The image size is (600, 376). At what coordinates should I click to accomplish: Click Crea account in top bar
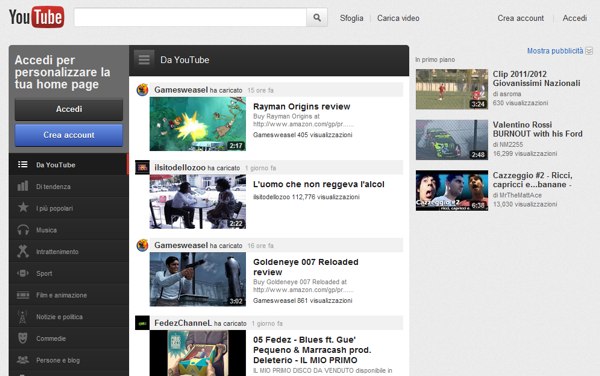click(520, 18)
